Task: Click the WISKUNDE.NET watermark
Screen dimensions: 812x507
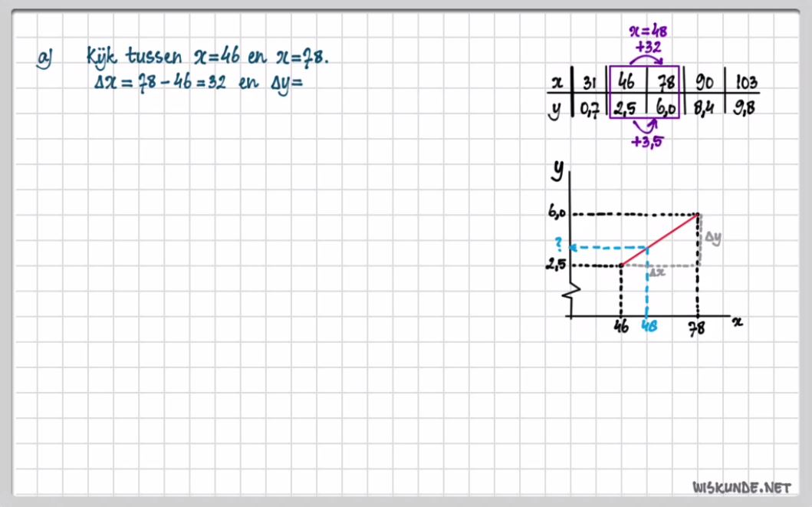Action: click(741, 487)
